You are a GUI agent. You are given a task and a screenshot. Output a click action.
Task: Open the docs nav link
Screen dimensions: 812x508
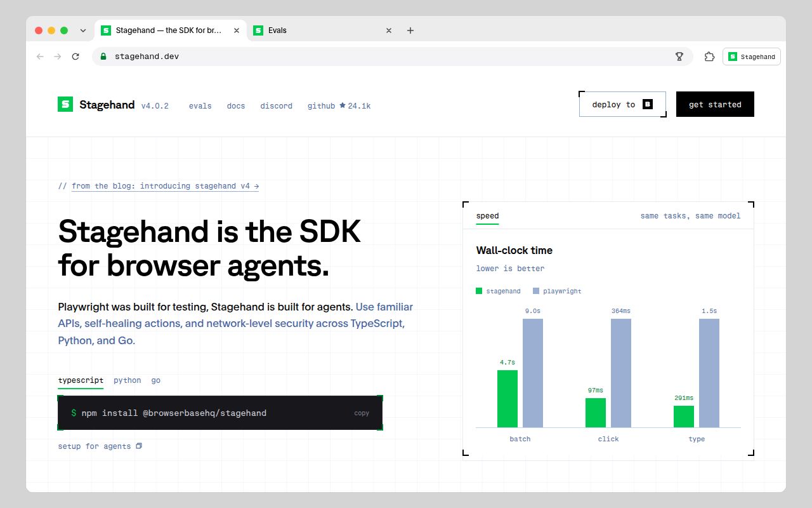(x=236, y=106)
